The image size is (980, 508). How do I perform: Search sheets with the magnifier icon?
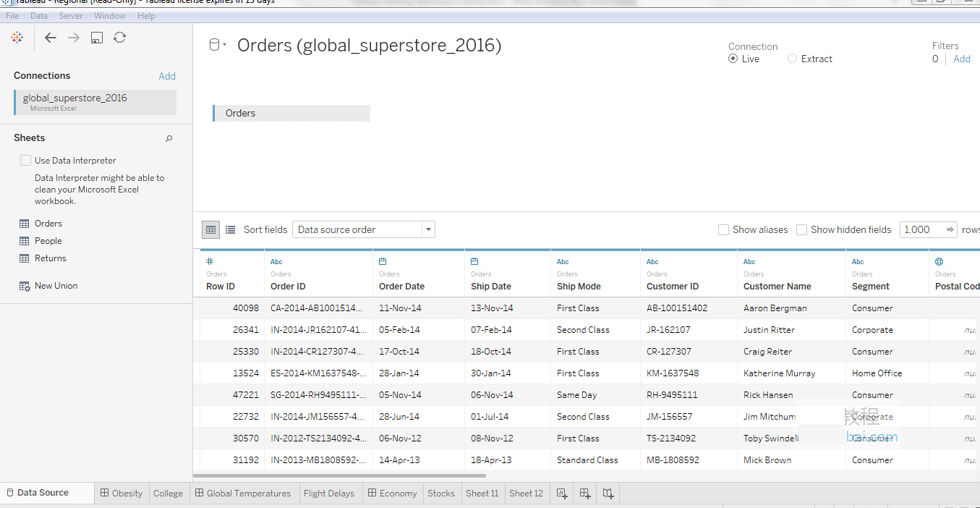[x=169, y=138]
